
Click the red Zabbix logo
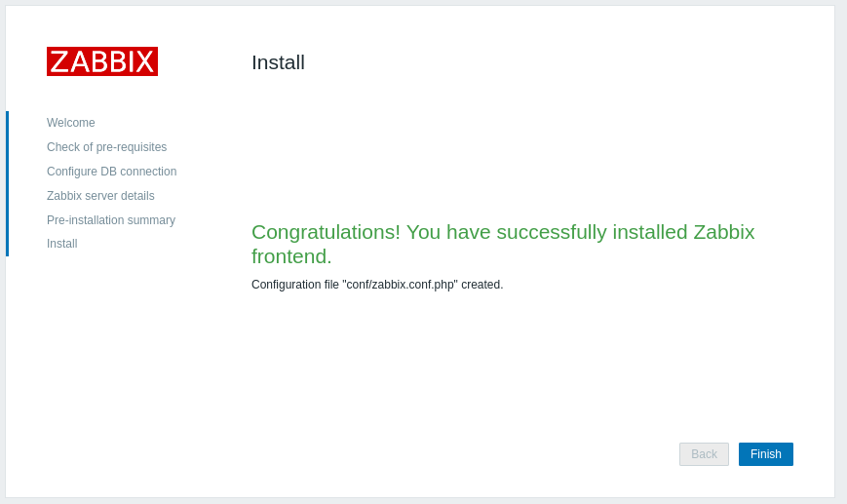[x=102, y=61]
